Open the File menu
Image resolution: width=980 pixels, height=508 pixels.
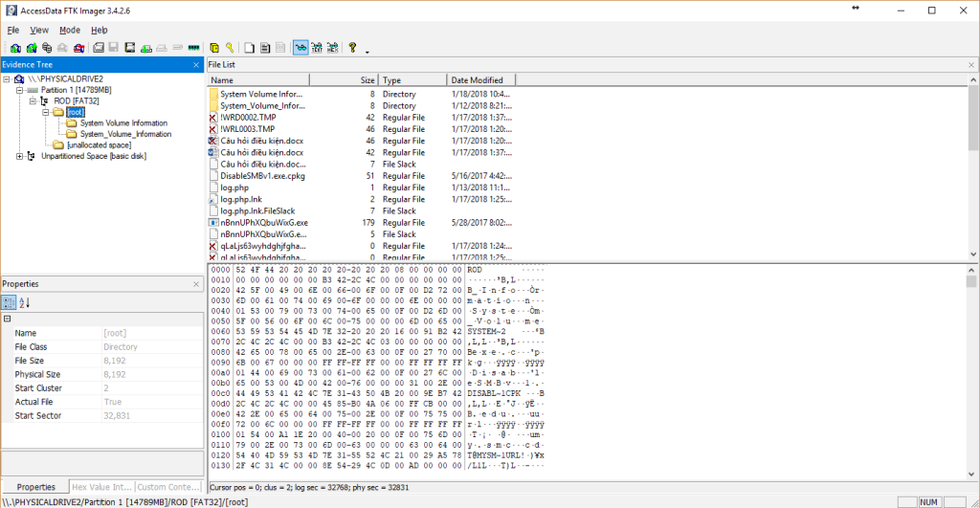[x=13, y=30]
